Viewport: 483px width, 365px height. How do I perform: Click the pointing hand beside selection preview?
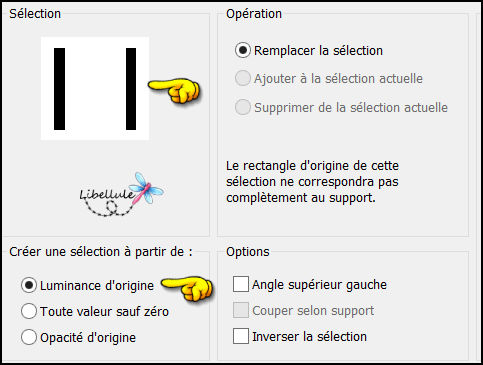(x=174, y=91)
